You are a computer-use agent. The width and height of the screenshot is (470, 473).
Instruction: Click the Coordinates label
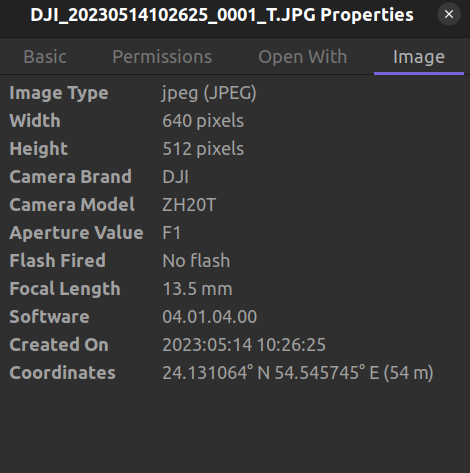62,373
